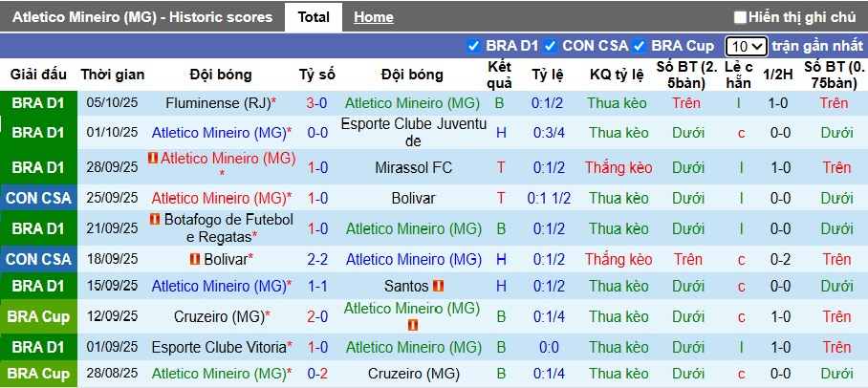Screen dimensions: 868x388
Task: Switch to the Total tab
Action: click(x=314, y=17)
